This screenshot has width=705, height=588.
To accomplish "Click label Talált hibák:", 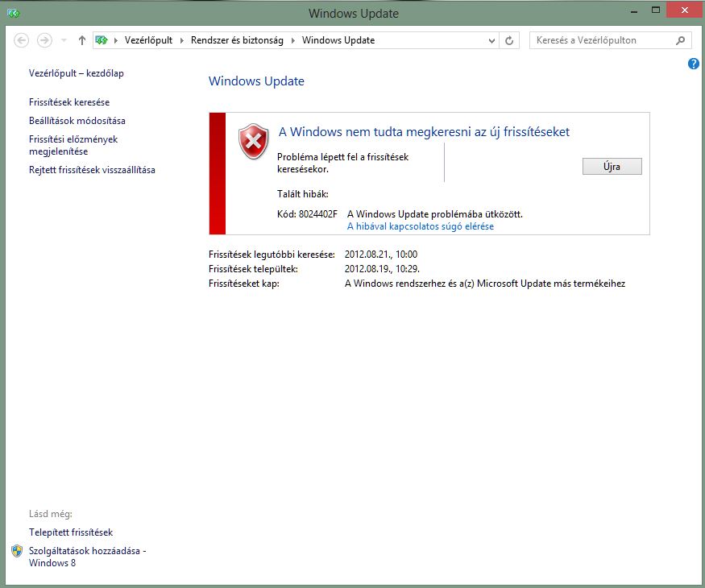I will [303, 194].
